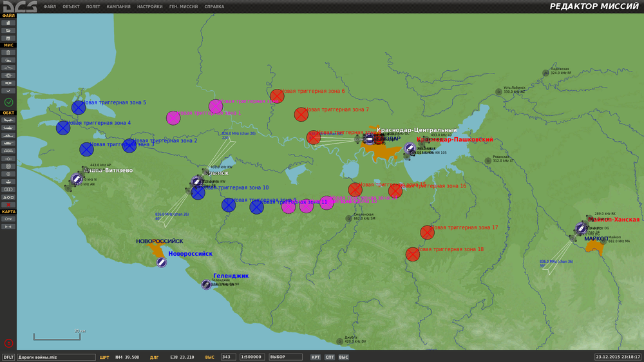The height and width of the screenshot is (362, 644).
Task: Click the map scale 1:500000 field
Action: (252, 357)
